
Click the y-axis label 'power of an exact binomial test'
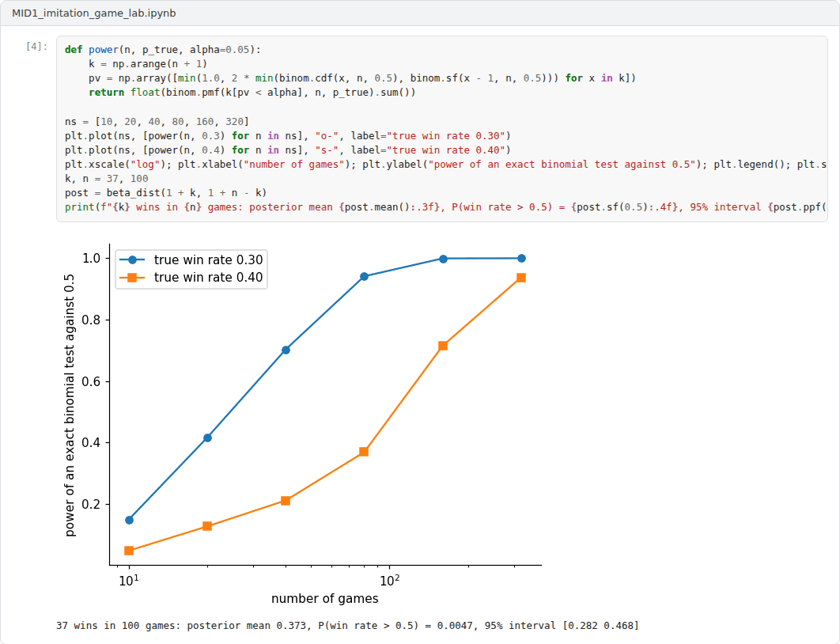pyautogui.click(x=70, y=405)
